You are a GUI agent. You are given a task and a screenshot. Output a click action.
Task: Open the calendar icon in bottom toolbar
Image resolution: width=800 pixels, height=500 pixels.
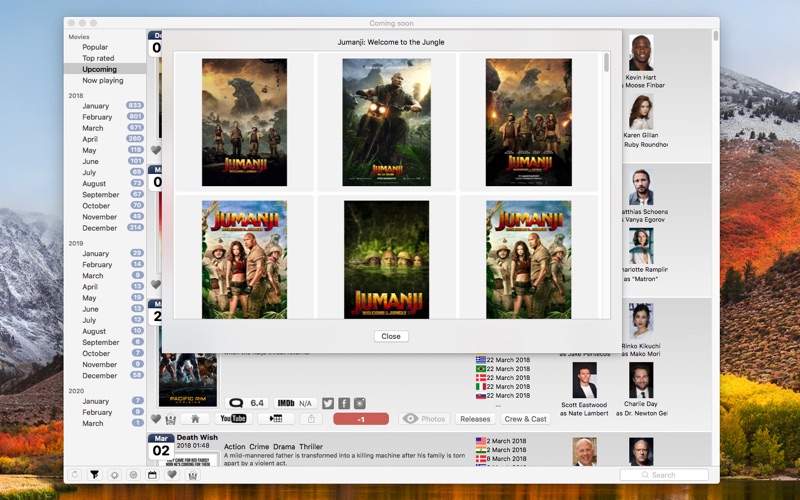point(152,474)
